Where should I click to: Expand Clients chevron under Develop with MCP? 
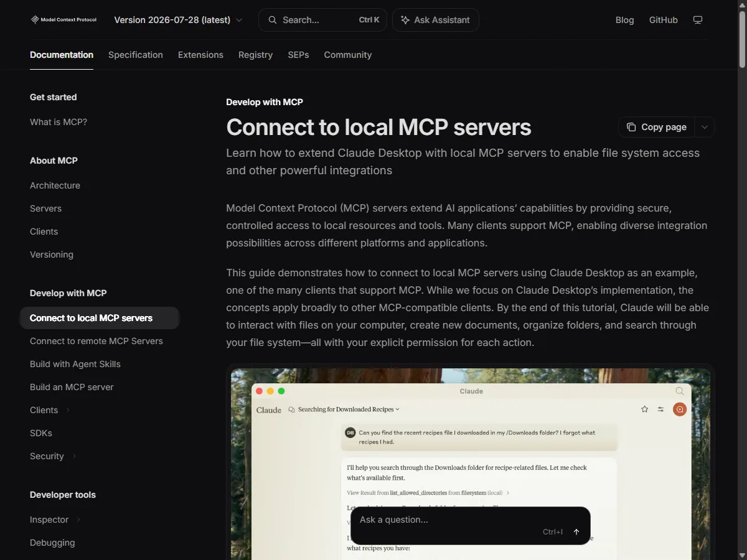coord(68,410)
